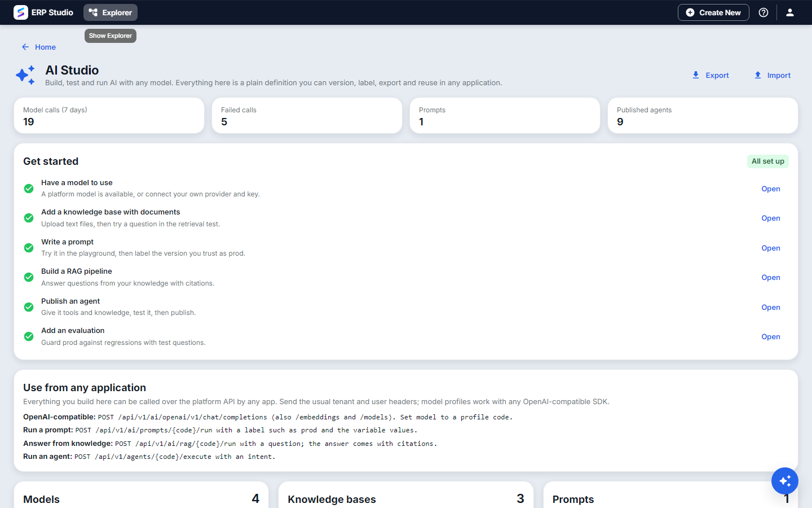Export definitions with the Export button
Image resolution: width=812 pixels, height=508 pixels.
tap(710, 75)
